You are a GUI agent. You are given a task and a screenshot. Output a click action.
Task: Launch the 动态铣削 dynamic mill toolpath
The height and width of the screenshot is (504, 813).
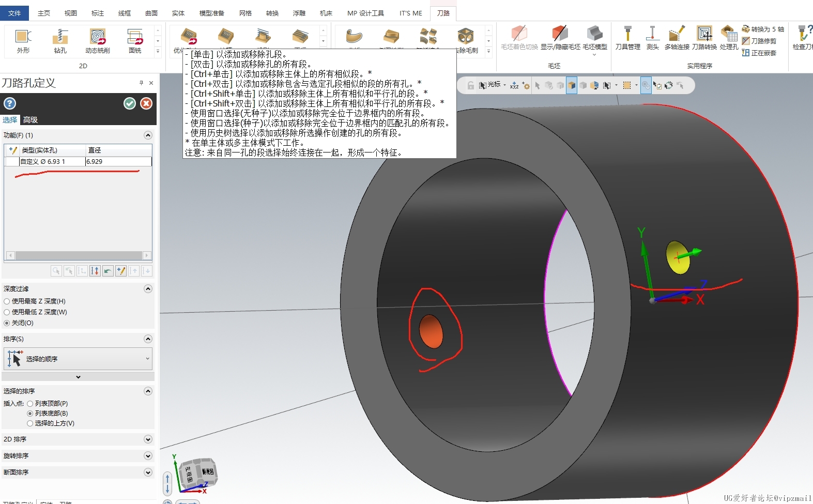(x=98, y=41)
